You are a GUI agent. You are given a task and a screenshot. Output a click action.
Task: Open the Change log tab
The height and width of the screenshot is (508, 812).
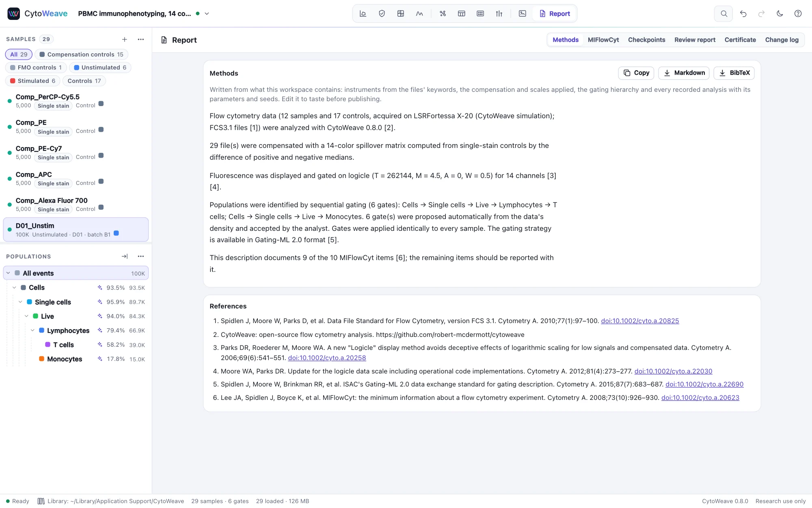(782, 40)
